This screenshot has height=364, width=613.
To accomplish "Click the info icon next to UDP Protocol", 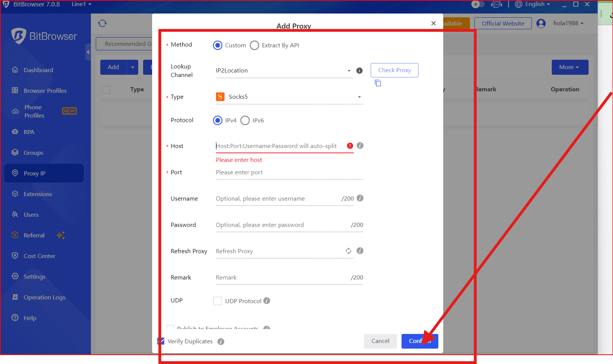I will coord(267,301).
